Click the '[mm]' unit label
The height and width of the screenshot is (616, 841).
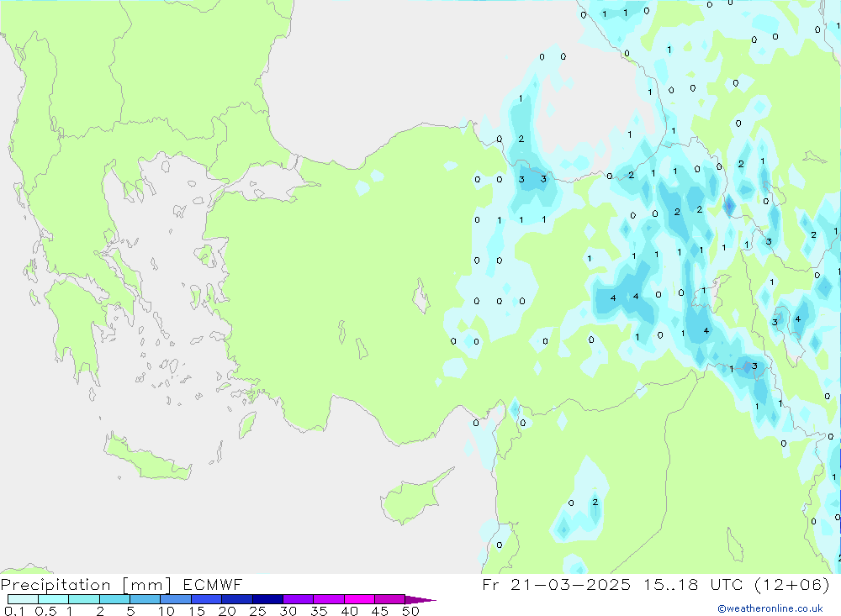click(147, 585)
